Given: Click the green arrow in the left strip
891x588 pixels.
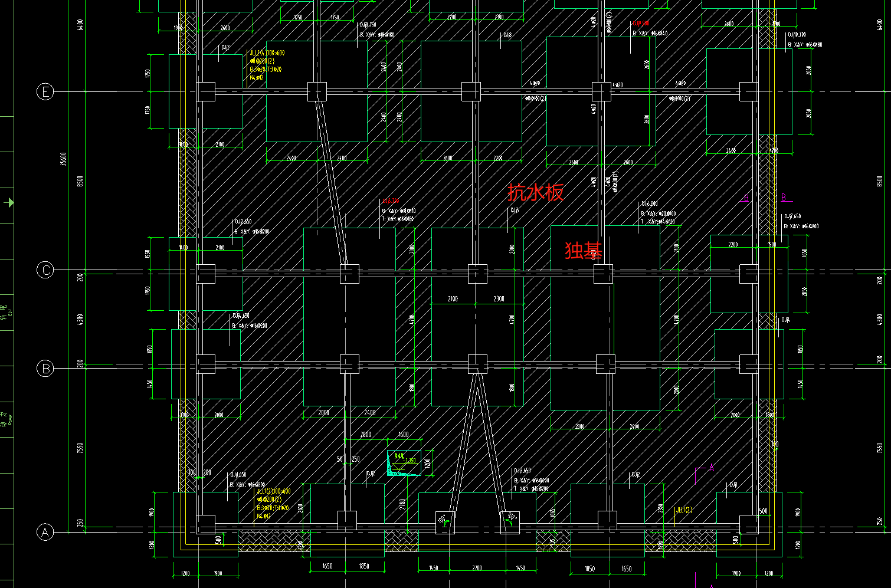Looking at the screenshot, I should click(10, 202).
